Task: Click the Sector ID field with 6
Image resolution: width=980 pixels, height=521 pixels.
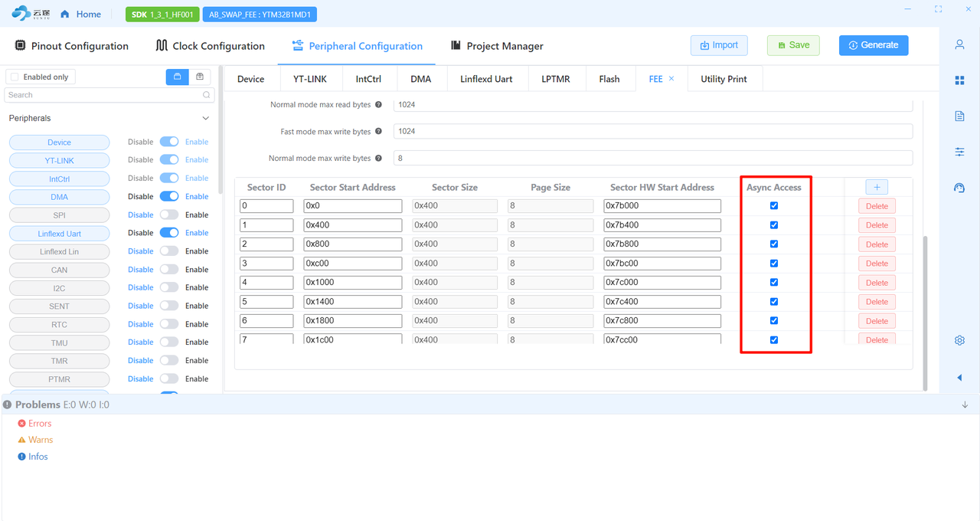Action: 266,321
